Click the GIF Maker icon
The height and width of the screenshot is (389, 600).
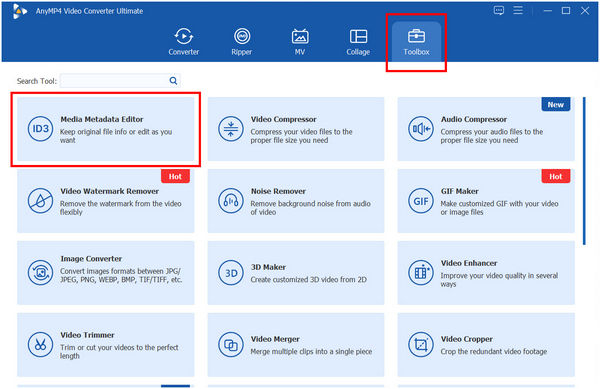[421, 201]
